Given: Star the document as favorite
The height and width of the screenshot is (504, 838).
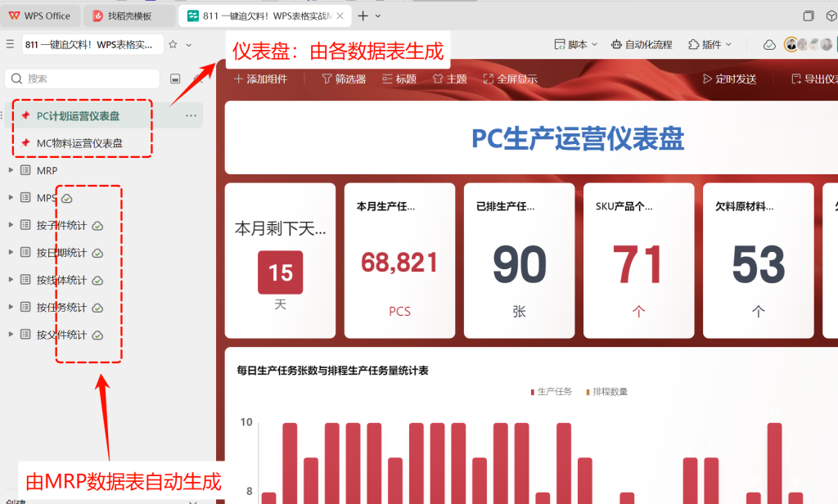Looking at the screenshot, I should pyautogui.click(x=173, y=44).
